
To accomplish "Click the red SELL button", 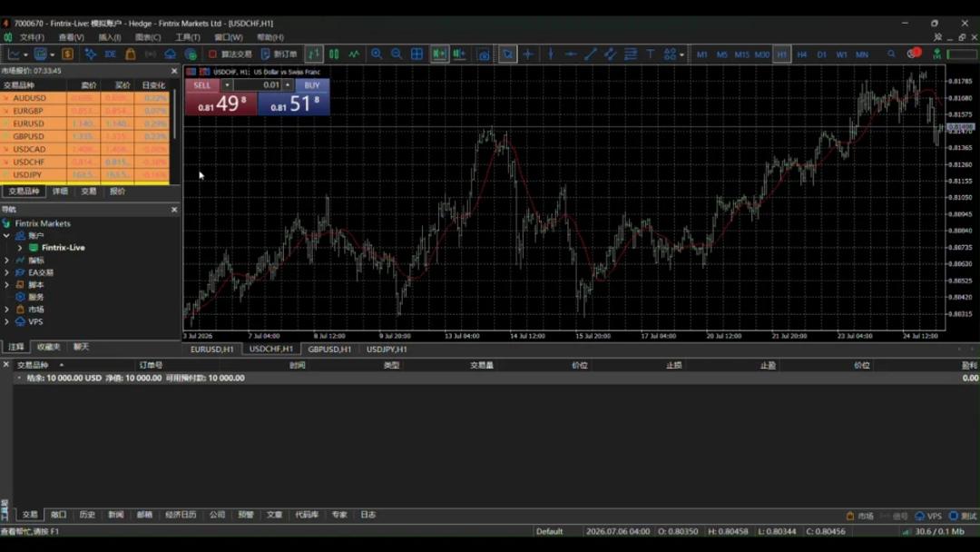I will click(x=201, y=85).
